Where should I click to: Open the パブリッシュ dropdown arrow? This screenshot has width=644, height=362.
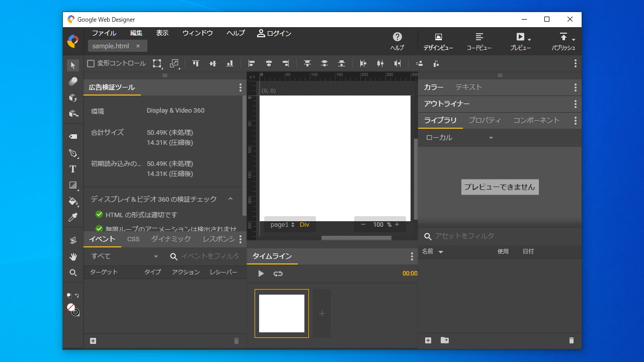[574, 39]
